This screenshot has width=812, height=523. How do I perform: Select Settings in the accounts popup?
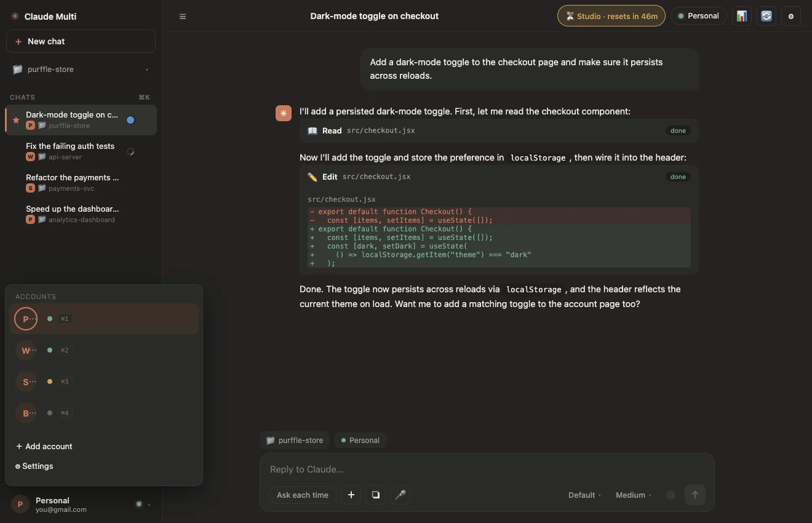34,466
